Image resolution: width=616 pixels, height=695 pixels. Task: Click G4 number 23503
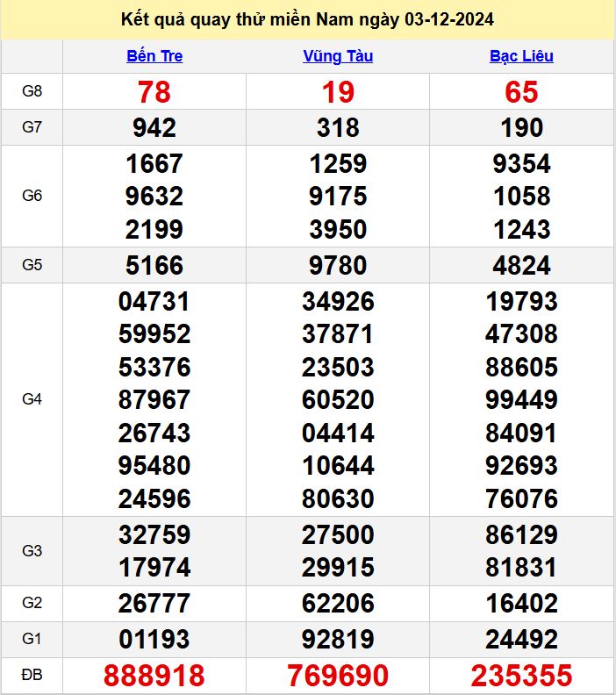[338, 368]
